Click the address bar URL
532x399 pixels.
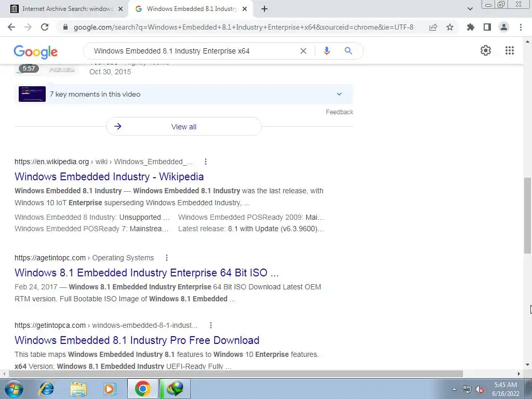(x=243, y=27)
